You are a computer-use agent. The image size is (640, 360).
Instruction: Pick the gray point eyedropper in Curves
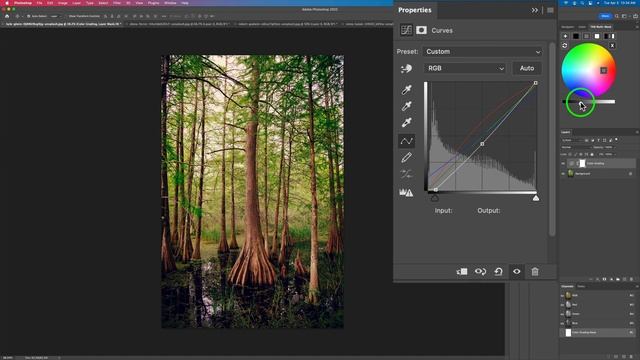click(406, 106)
